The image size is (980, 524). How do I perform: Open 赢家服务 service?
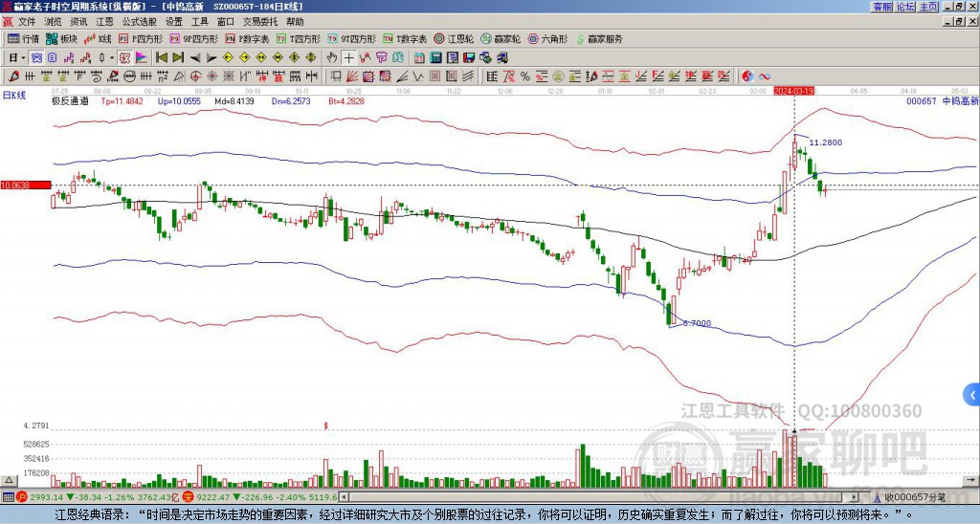point(599,38)
